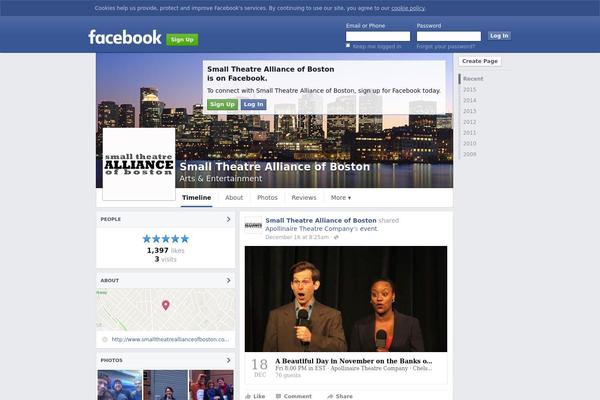Expand the Photos section chevron
600x400 pixels.
[228, 361]
